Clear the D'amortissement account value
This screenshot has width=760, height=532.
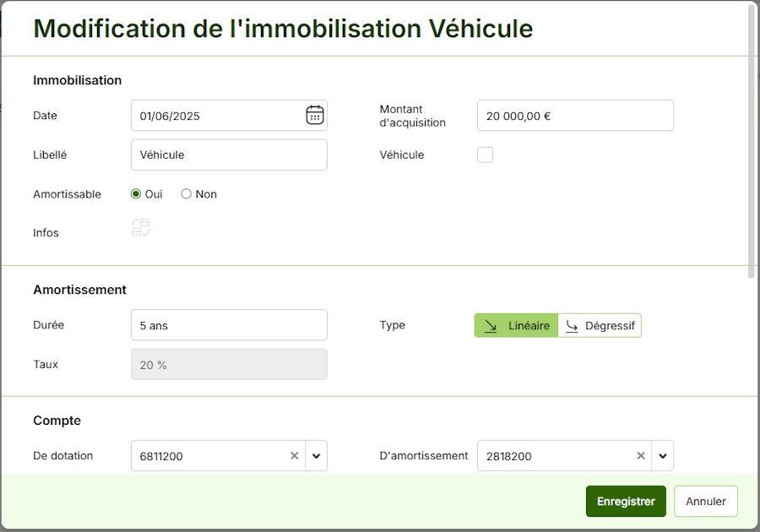641,456
